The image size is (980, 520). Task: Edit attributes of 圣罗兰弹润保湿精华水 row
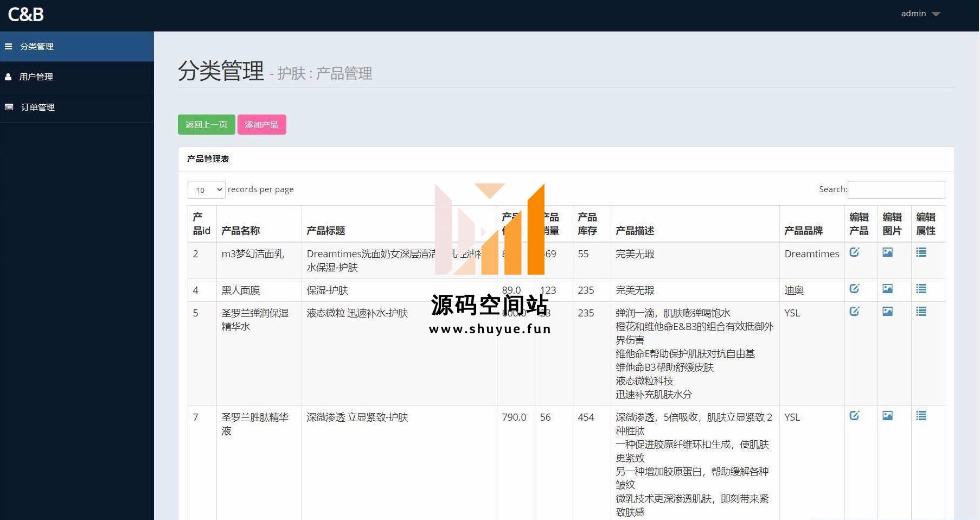pos(921,312)
